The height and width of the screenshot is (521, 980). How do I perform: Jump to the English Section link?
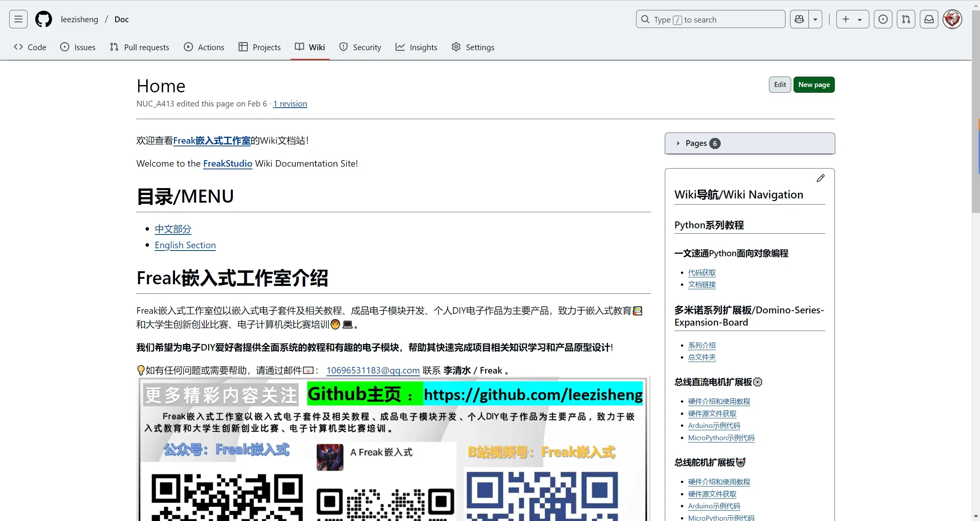point(185,245)
